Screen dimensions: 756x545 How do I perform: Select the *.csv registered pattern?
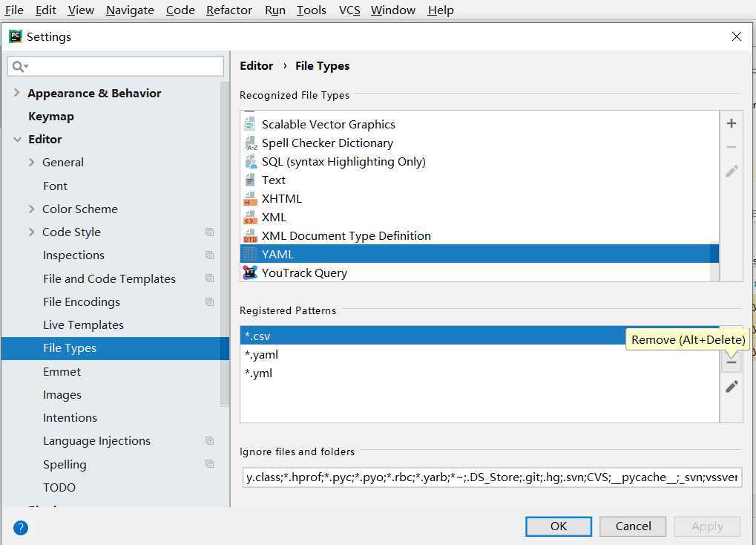coord(480,336)
